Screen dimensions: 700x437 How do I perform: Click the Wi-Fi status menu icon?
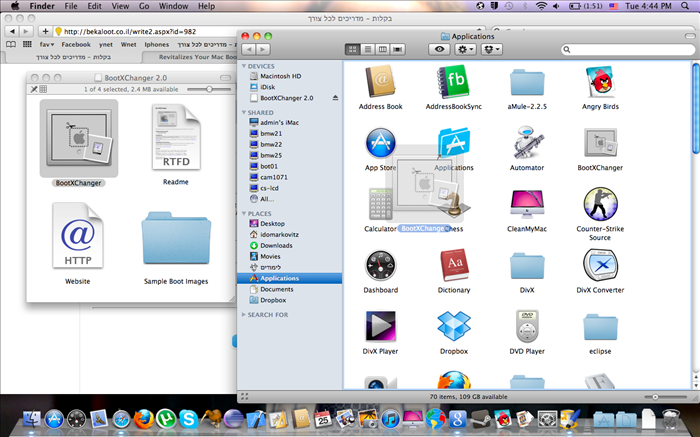click(541, 6)
